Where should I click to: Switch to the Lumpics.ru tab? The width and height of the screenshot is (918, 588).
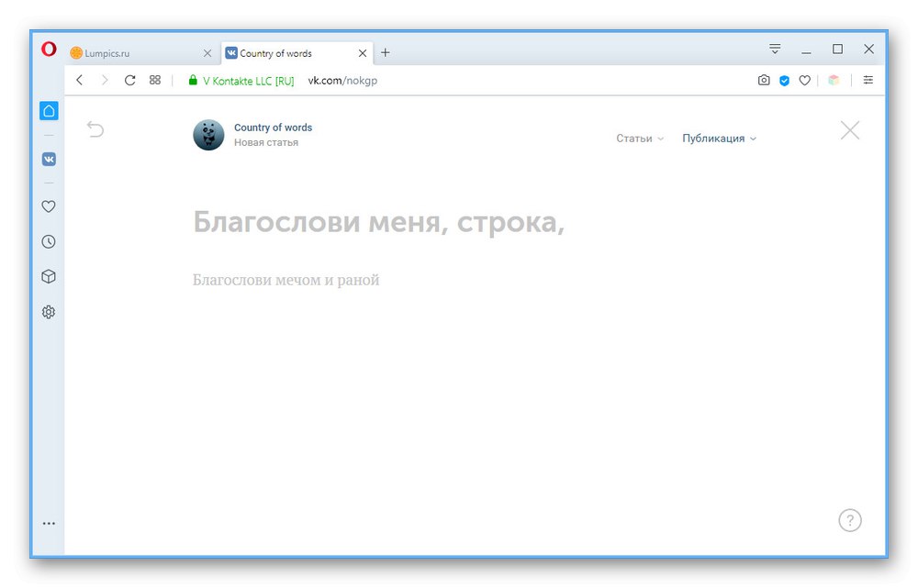point(141,53)
